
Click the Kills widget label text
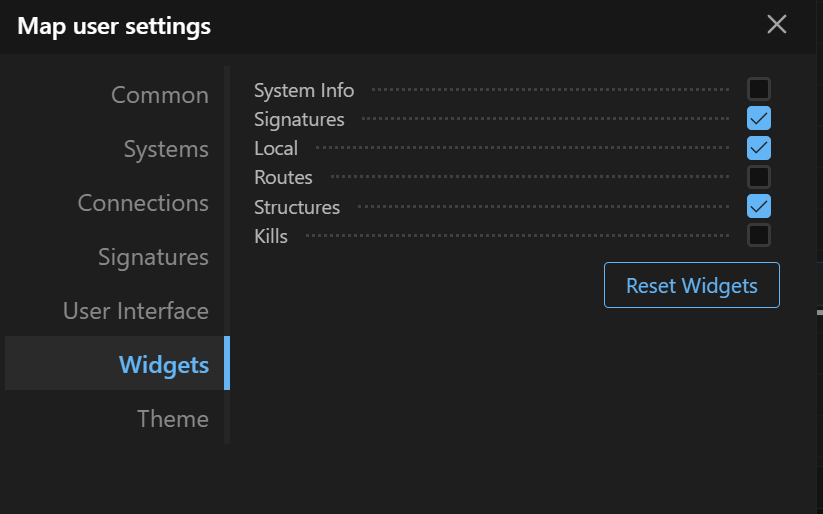tap(271, 236)
